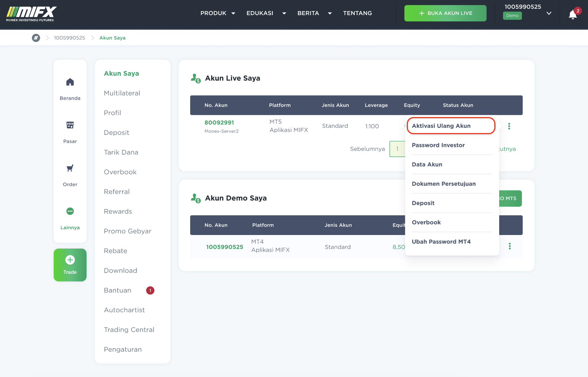Go to Multilateral section

(x=122, y=93)
